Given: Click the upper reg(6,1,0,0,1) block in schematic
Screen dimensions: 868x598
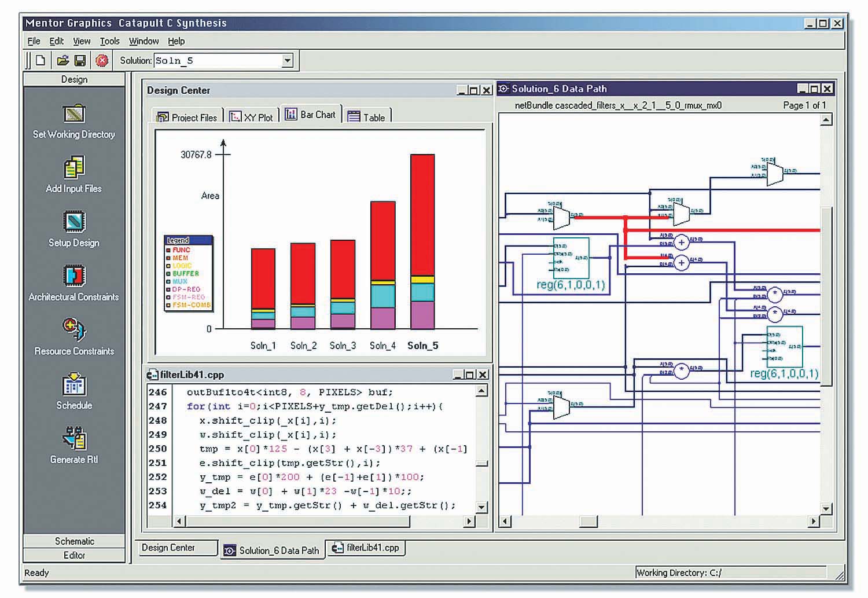Looking at the screenshot, I should tap(571, 259).
